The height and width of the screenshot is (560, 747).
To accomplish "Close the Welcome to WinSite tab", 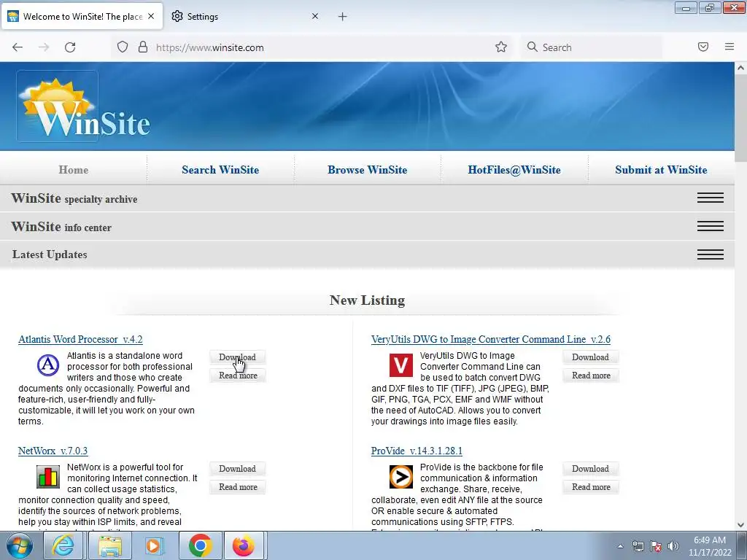I will pos(151,16).
